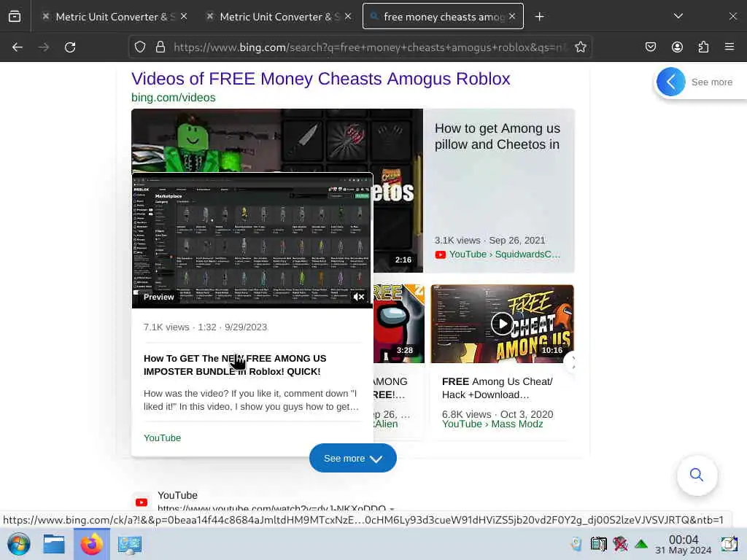Open the YouTube result site name
Image resolution: width=747 pixels, height=560 pixels.
click(x=178, y=495)
